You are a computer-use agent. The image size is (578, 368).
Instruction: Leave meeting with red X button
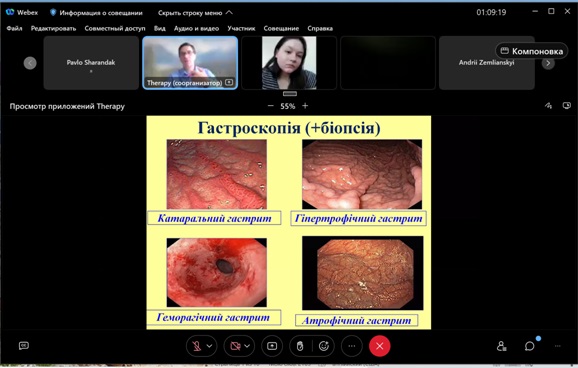tap(380, 346)
